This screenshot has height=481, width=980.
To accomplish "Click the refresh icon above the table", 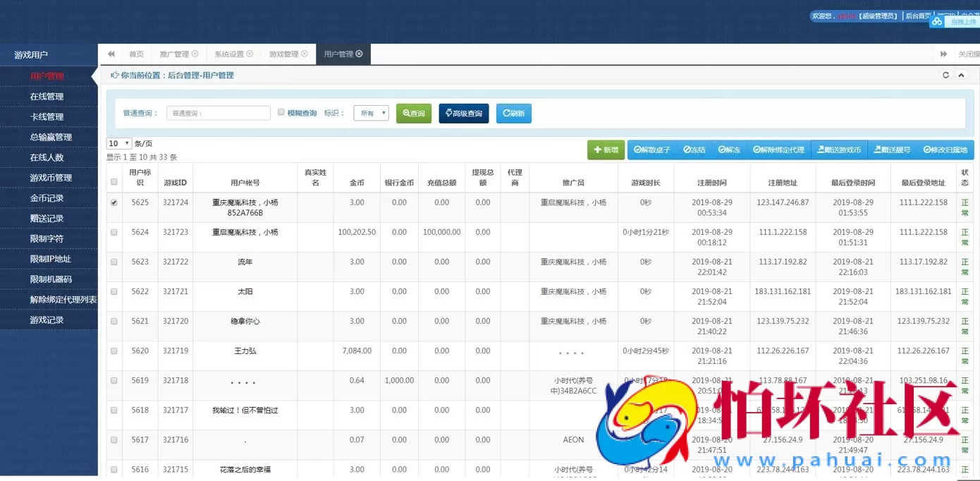I will (x=946, y=75).
